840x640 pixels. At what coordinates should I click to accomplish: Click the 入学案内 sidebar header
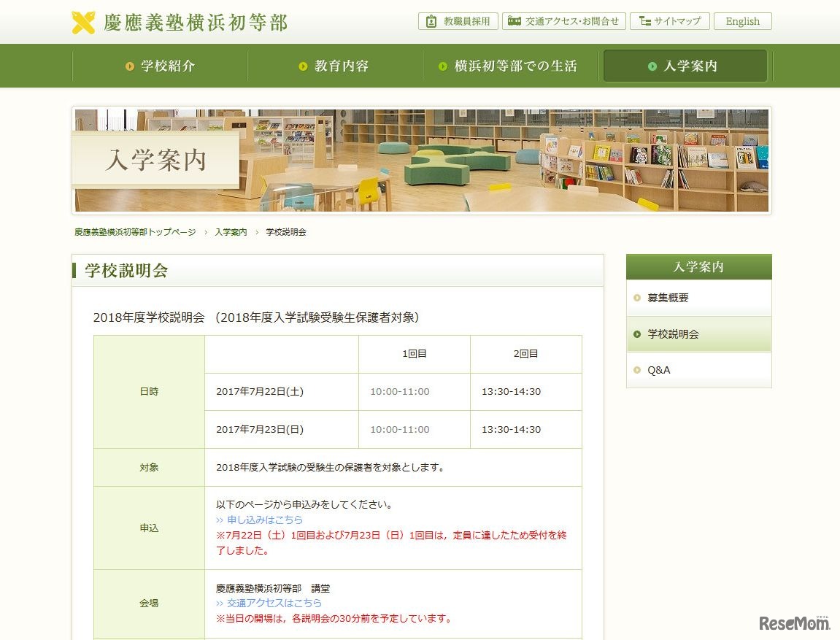click(x=698, y=266)
